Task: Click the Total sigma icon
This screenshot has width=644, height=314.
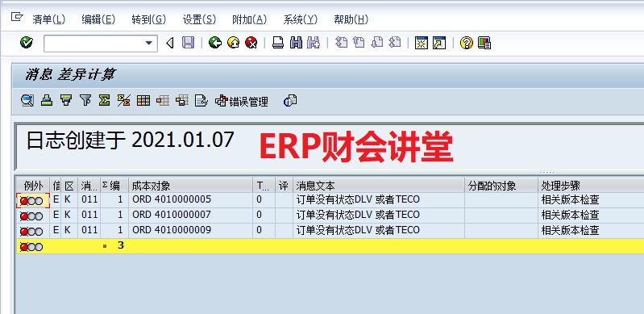Action: pos(104,100)
